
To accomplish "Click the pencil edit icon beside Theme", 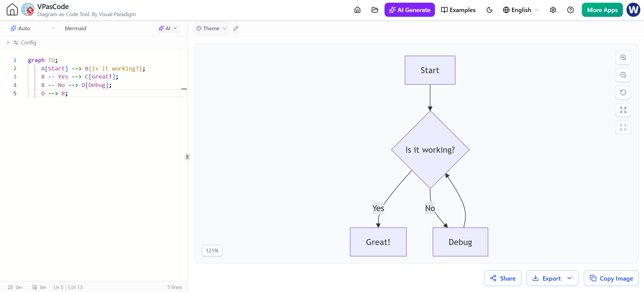I will click(x=236, y=28).
